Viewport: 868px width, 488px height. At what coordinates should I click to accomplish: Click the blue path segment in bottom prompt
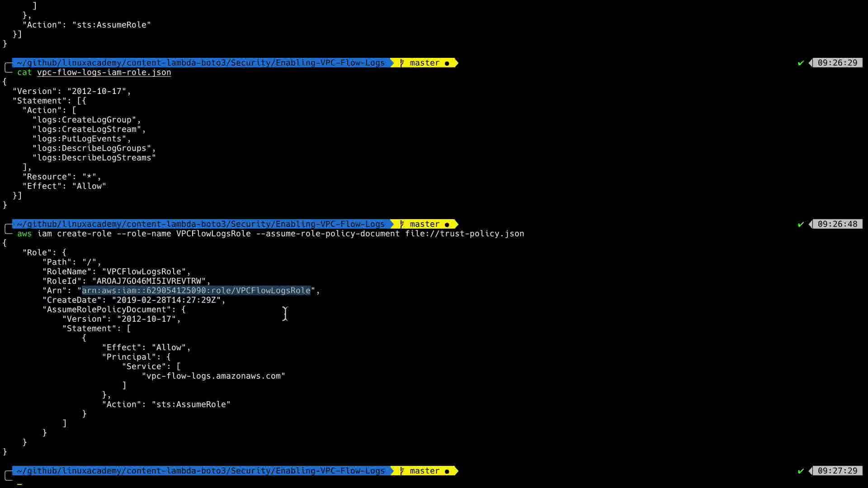click(x=201, y=471)
